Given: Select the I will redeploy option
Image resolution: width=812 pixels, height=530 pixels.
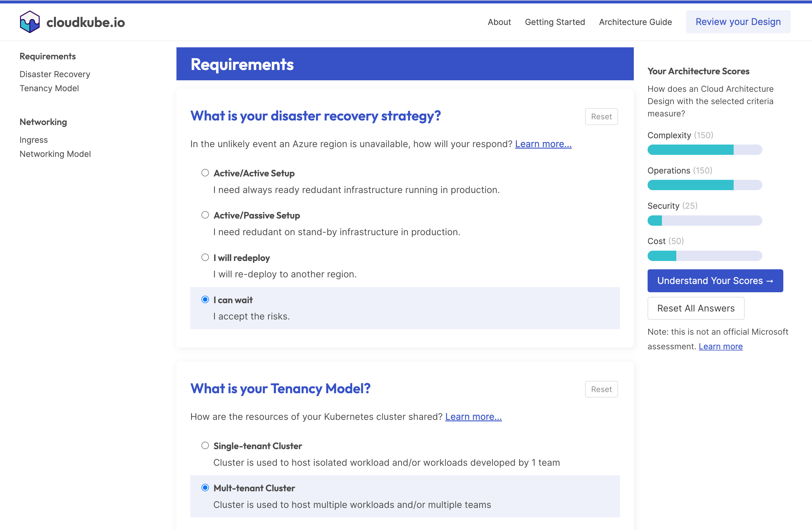Looking at the screenshot, I should click(205, 257).
